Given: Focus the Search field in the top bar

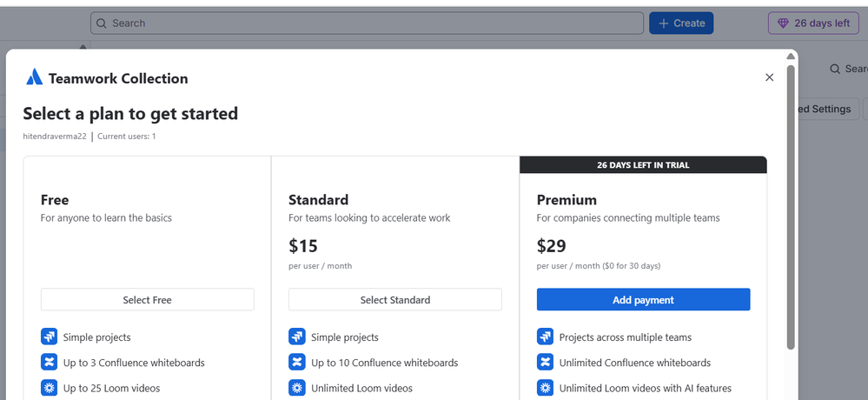Looking at the screenshot, I should tap(367, 23).
